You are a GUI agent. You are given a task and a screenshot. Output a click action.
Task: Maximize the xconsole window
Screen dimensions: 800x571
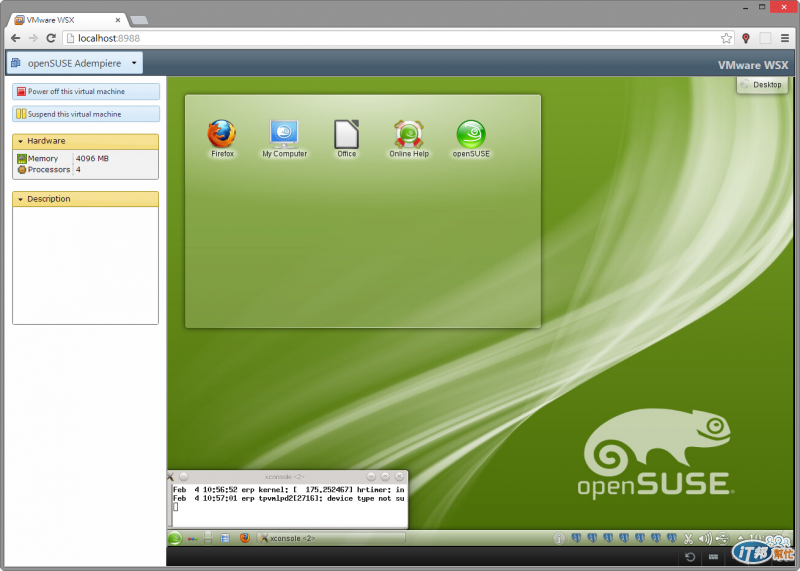386,477
